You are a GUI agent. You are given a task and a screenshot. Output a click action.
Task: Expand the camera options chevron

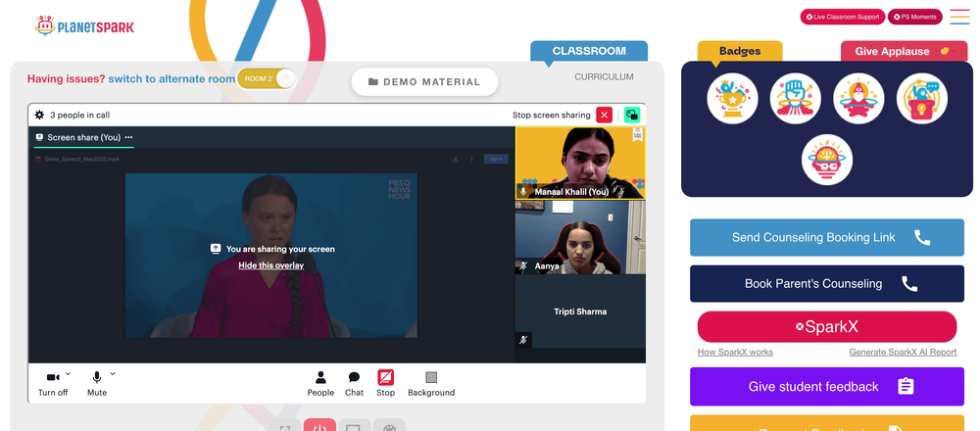(x=69, y=374)
